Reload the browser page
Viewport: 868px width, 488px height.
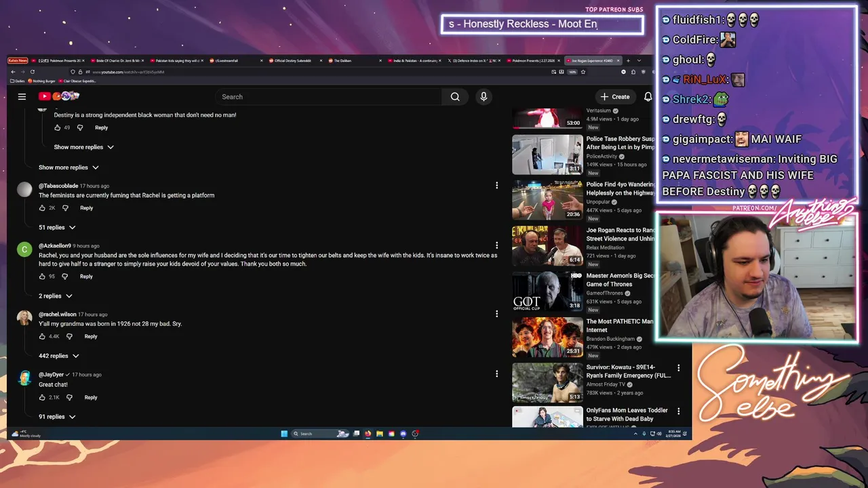(32, 72)
